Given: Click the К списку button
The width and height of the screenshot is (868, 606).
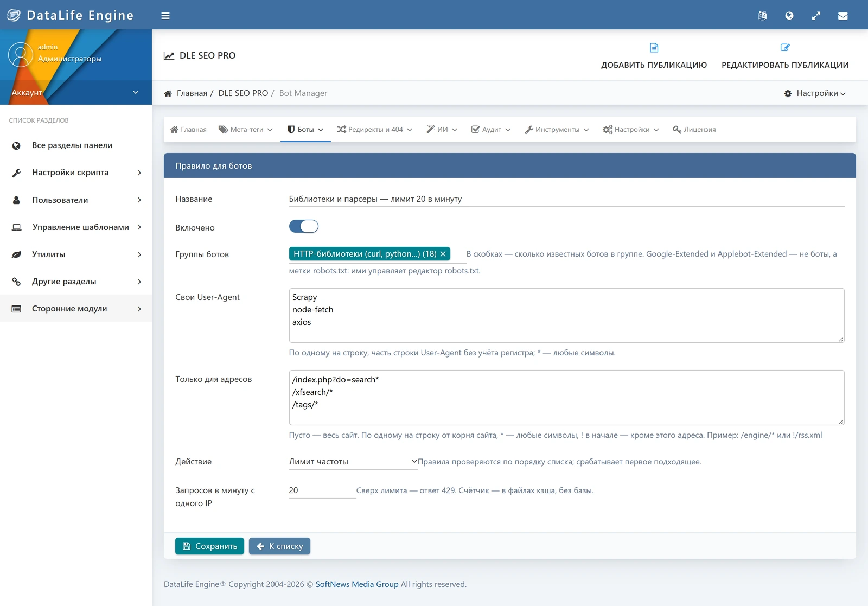Looking at the screenshot, I should click(x=279, y=546).
